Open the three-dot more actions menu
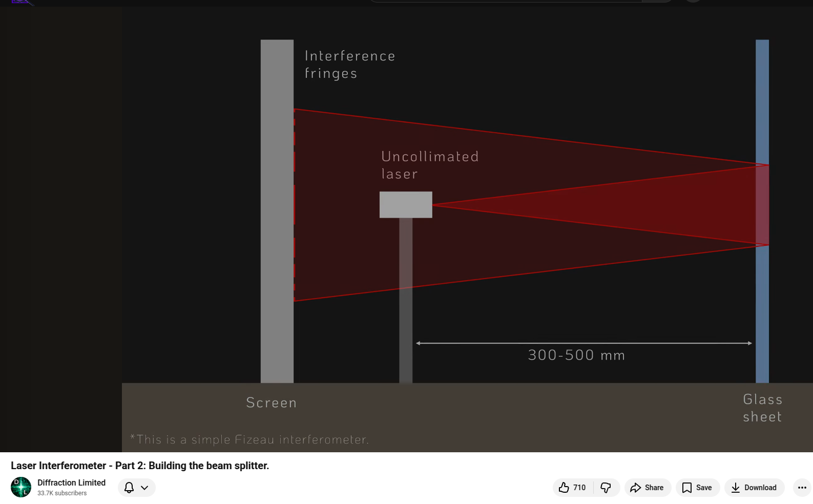 click(802, 488)
